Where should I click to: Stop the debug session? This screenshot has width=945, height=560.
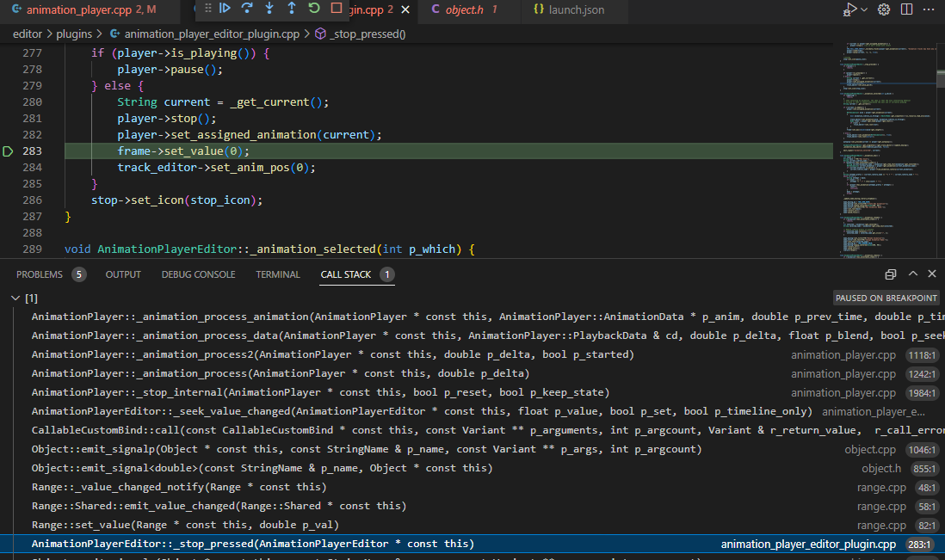(x=337, y=9)
